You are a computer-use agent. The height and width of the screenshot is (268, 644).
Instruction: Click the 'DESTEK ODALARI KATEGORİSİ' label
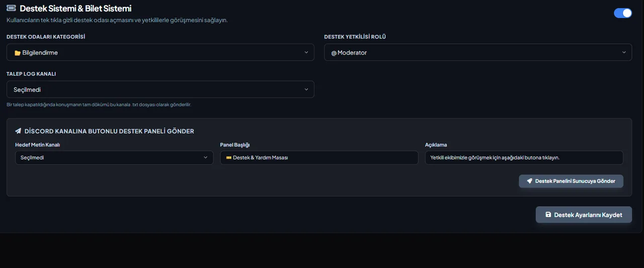(46, 37)
